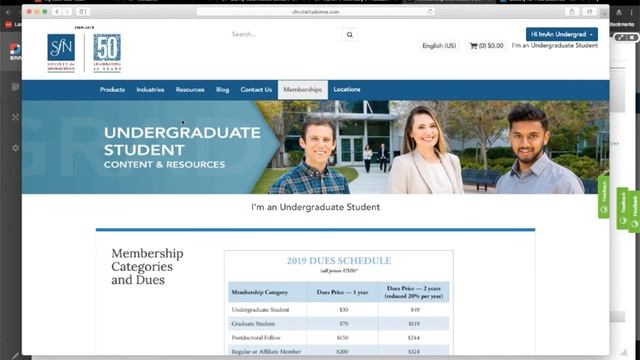The width and height of the screenshot is (640, 360).
Task: Click into the Search field
Action: pos(286,35)
